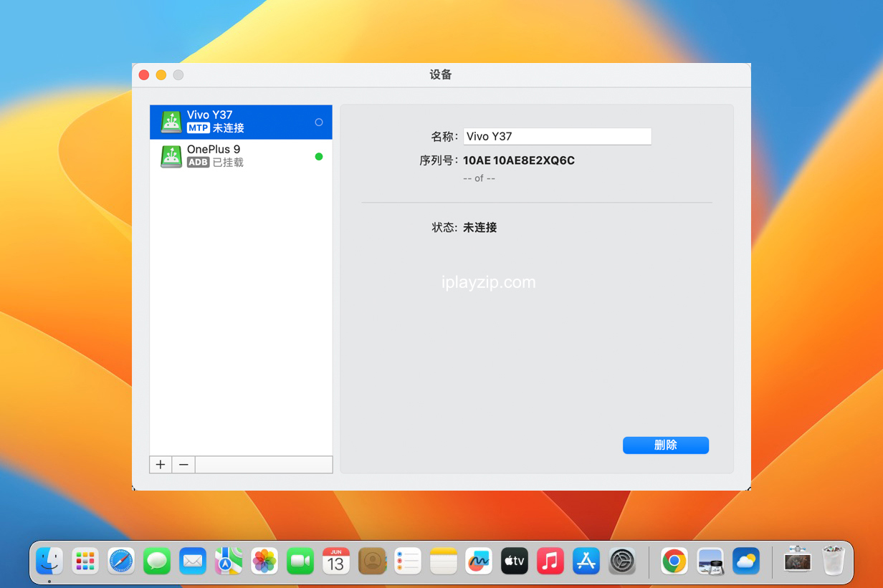This screenshot has width=883, height=588.
Task: Click the green status dot for OnePlus 9
Action: [x=319, y=156]
